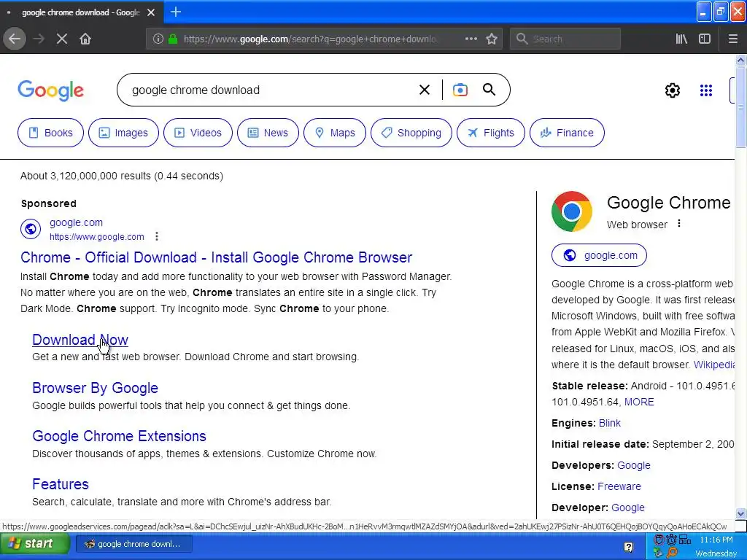Select google chrome downl... taskbar button
747x560 pixels.
pyautogui.click(x=134, y=544)
